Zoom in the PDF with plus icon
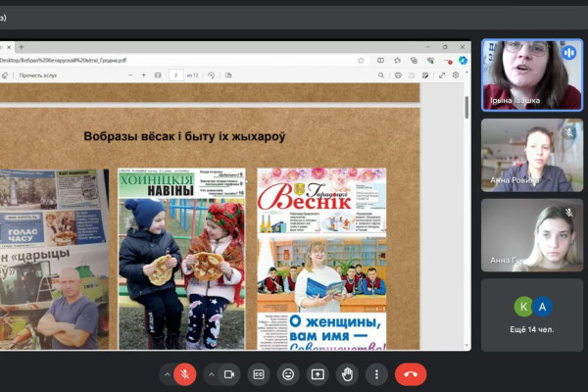Viewport: 588px width, 392px height. 144,74
